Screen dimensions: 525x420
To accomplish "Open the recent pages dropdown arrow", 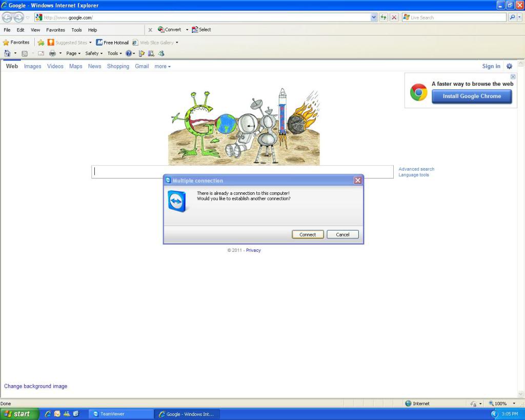I will [x=28, y=17].
